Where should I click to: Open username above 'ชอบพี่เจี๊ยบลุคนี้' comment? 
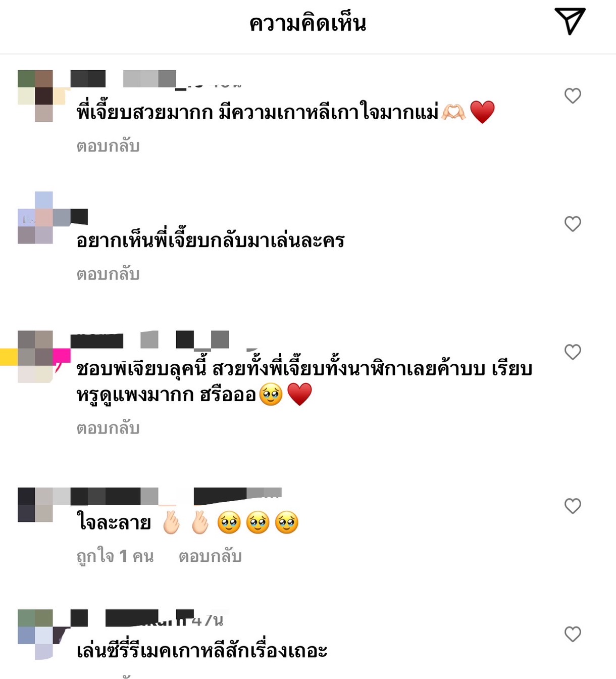coord(149,340)
